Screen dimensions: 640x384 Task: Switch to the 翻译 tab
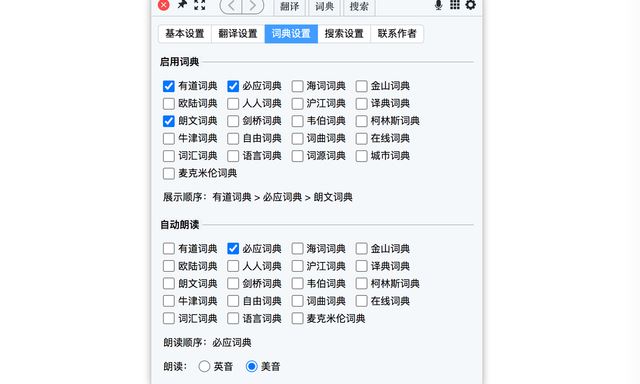[x=289, y=7]
